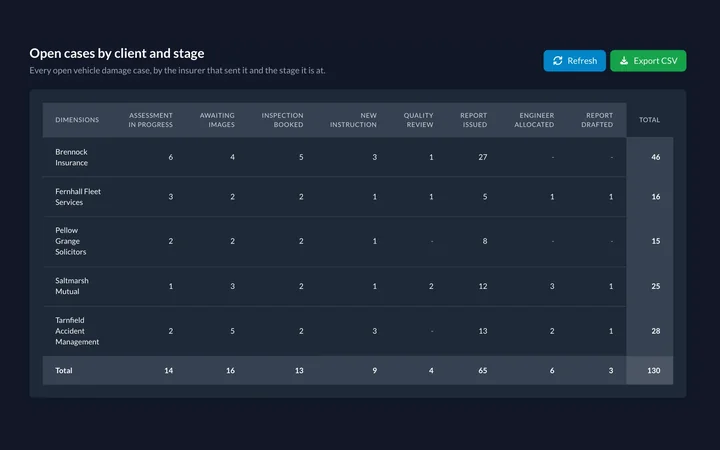720x450 pixels.
Task: Click Fernhall Assessment In Progress value 3
Action: click(x=171, y=197)
